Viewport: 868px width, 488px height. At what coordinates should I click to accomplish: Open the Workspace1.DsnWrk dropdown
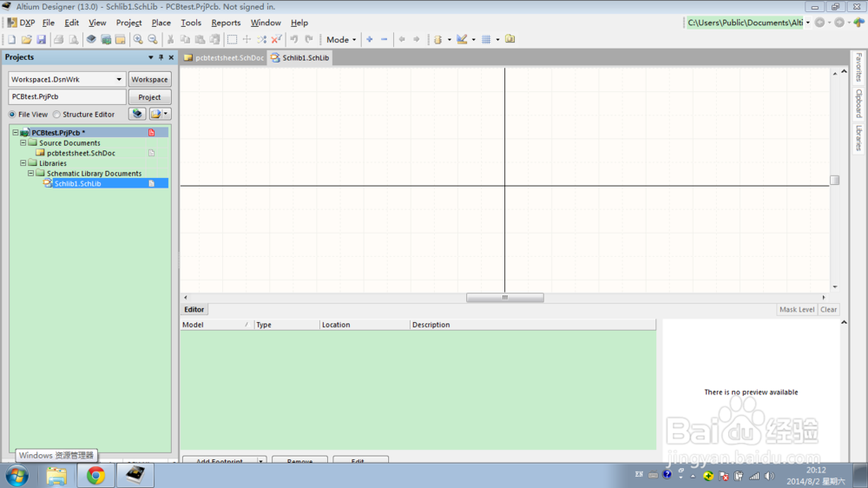tap(119, 79)
